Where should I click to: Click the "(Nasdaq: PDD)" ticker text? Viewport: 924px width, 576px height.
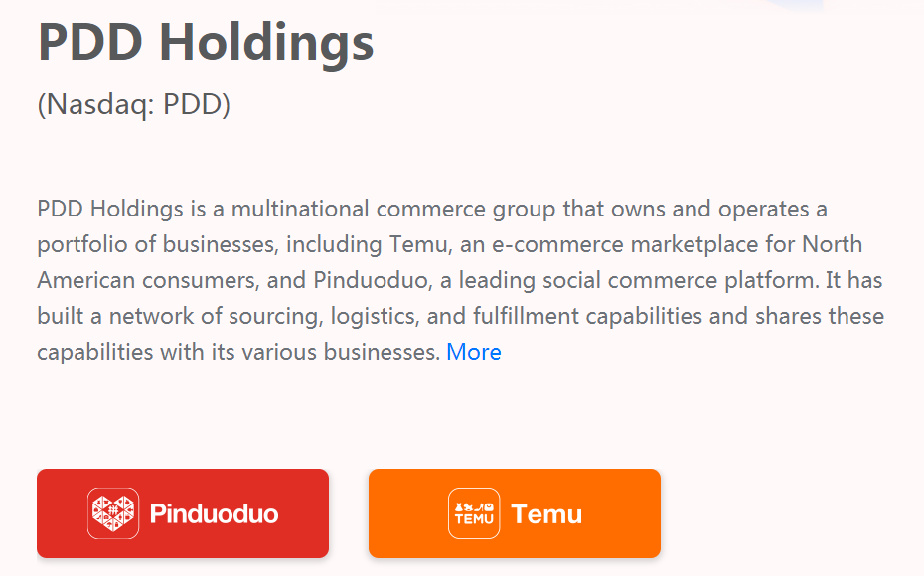[x=134, y=104]
